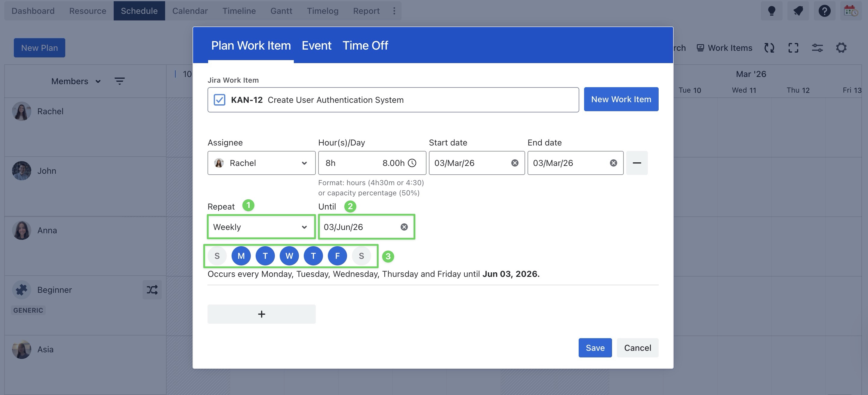The height and width of the screenshot is (395, 868).
Task: Click the Members filter lines icon
Action: [119, 81]
